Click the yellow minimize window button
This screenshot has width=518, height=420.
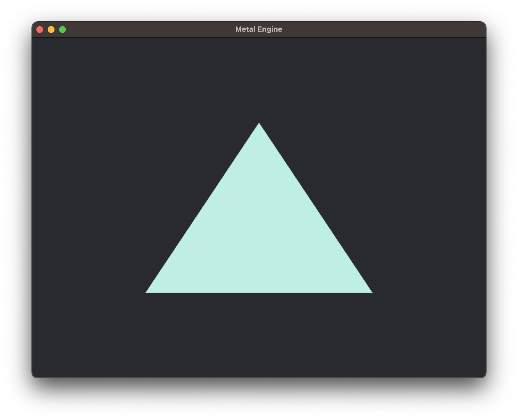pos(51,29)
